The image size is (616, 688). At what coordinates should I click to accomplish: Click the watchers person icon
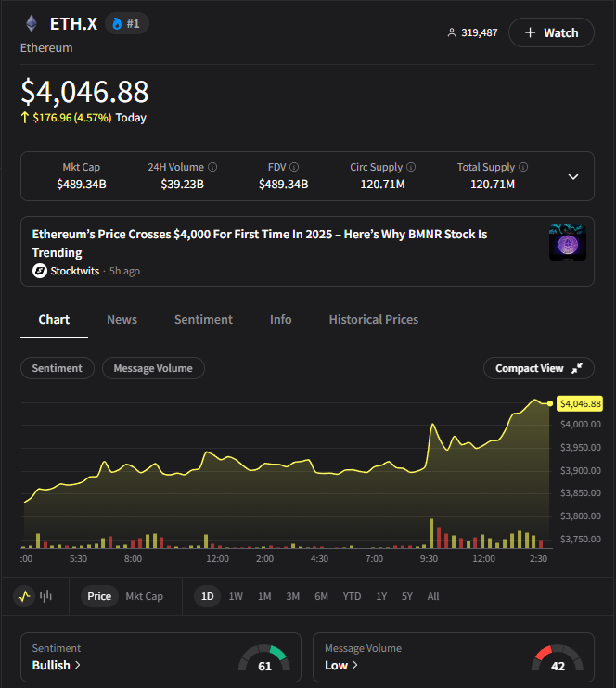(x=452, y=32)
